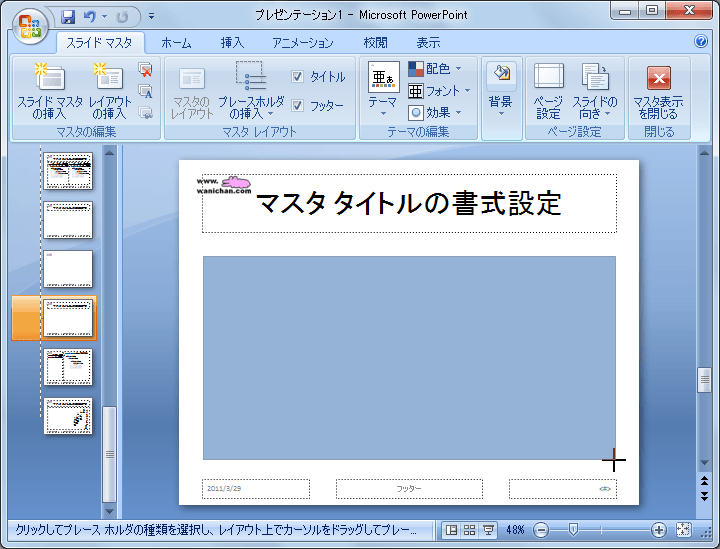Open the 挿入 ribbon tab
This screenshot has height=549, width=720.
tap(232, 43)
